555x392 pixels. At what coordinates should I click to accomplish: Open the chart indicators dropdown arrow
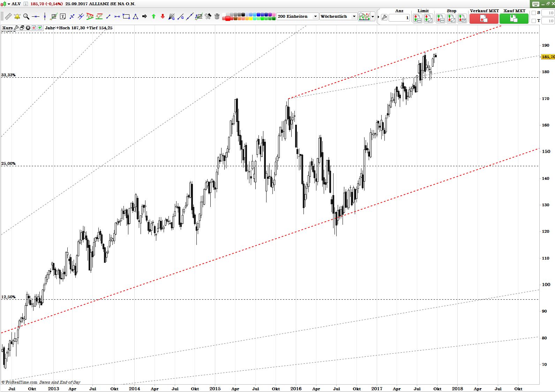[373, 17]
